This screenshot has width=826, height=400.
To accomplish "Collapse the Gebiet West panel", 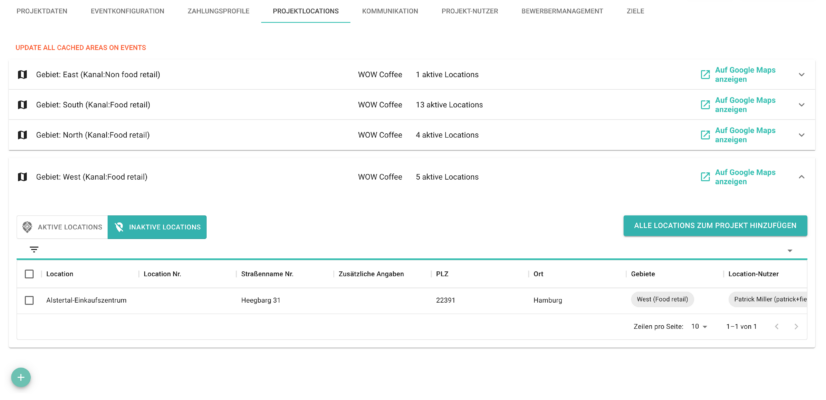I will point(801,177).
